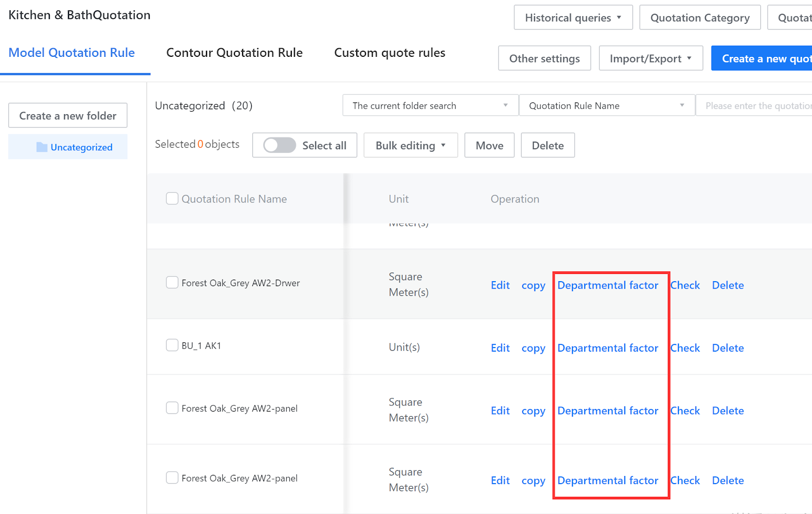Check the header Quotation Rule Name checkbox
The height and width of the screenshot is (514, 812).
pos(172,198)
